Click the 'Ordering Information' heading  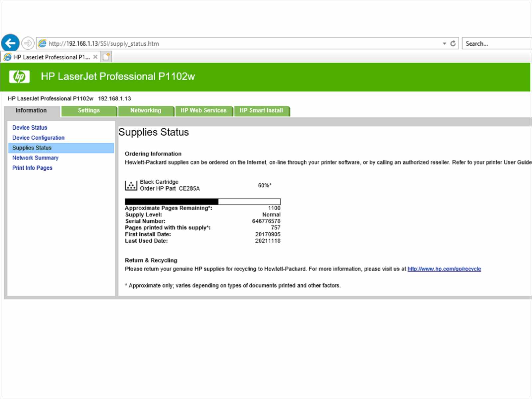[x=153, y=154]
